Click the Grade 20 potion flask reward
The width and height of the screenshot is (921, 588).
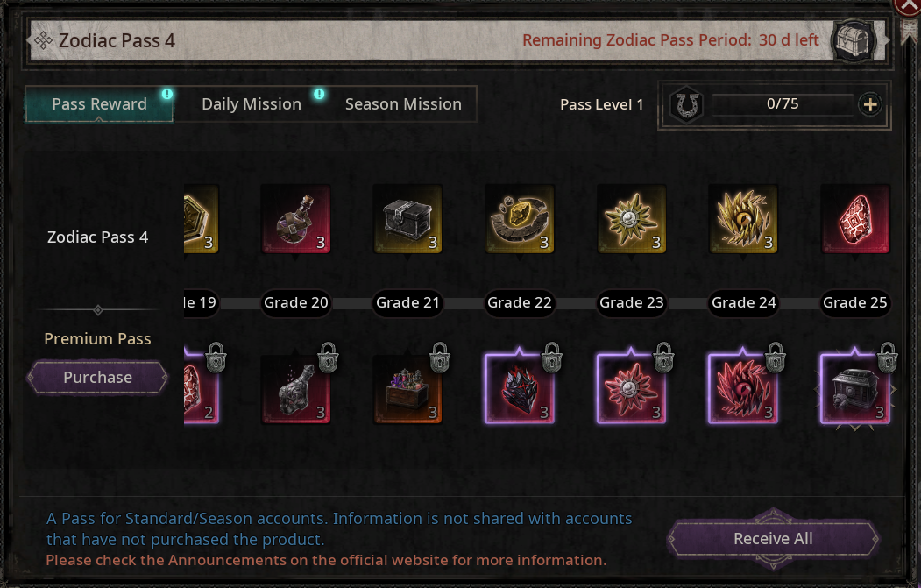pyautogui.click(x=296, y=219)
